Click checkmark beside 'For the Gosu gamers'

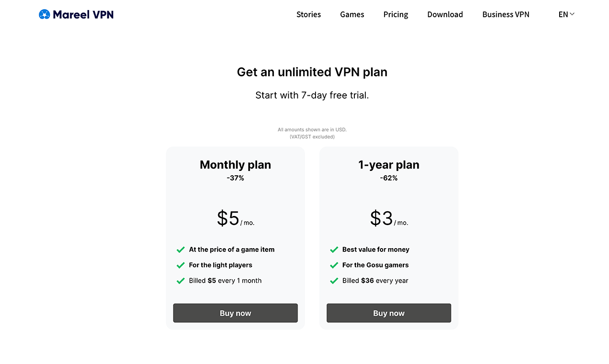[334, 265]
